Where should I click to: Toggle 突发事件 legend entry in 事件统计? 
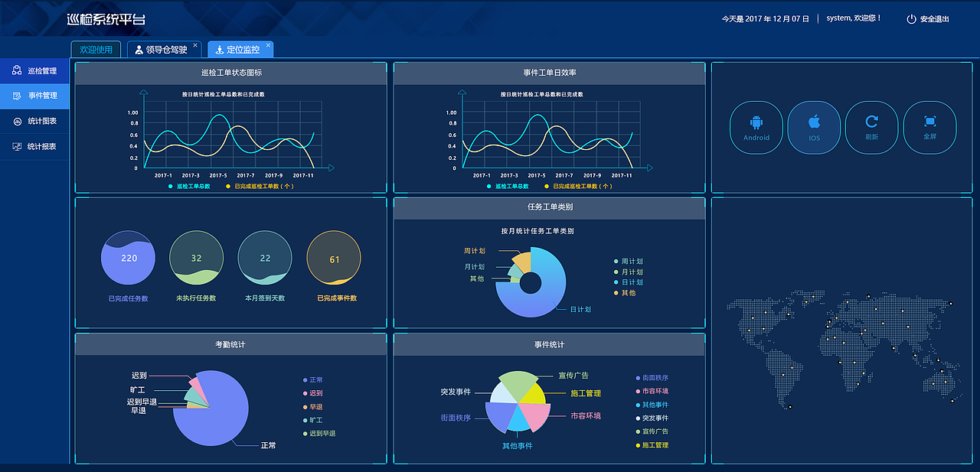pos(652,418)
